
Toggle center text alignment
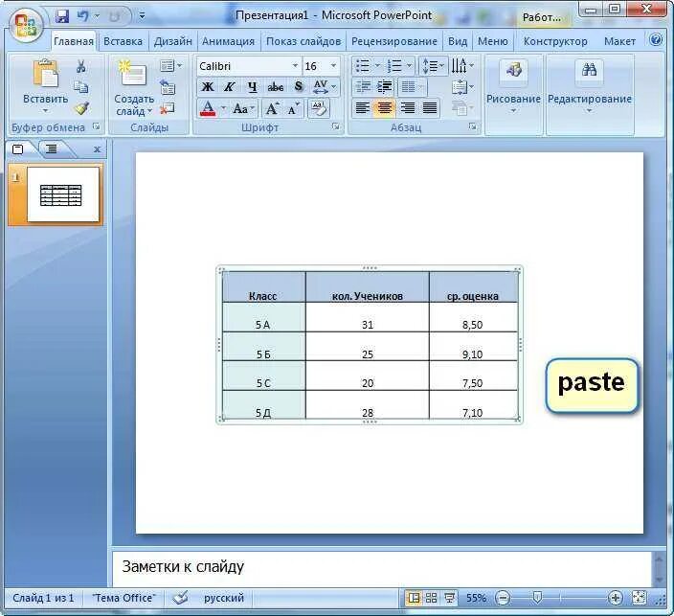pyautogui.click(x=384, y=108)
